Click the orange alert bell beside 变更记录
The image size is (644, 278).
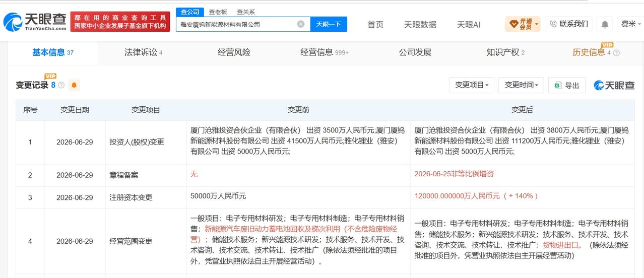pyautogui.click(x=74, y=85)
